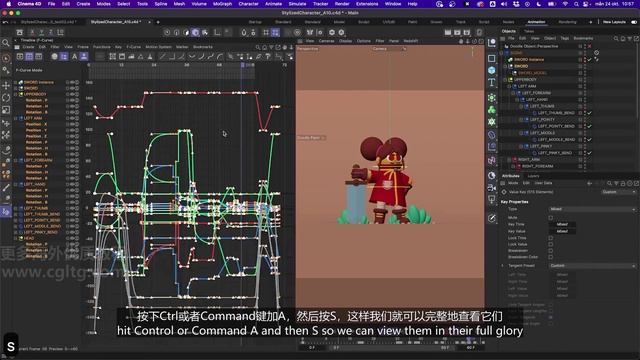Viewport: 640px width, 360px height.
Task: Toggle checkmark of LEFT_THUMB_BEND deformer
Action: coord(589,113)
